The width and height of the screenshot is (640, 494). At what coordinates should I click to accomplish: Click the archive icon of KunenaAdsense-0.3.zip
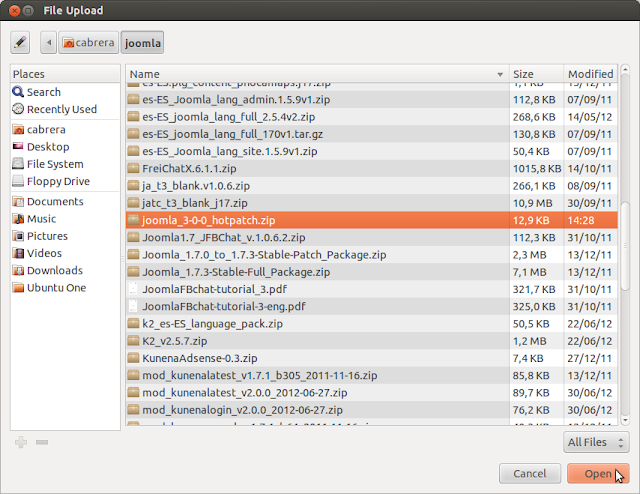click(133, 358)
